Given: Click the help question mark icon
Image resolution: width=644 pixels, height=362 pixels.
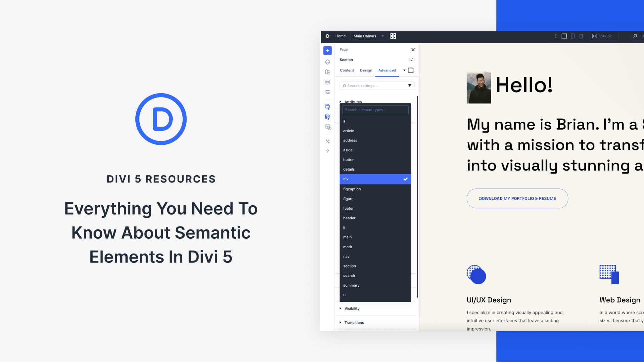Looking at the screenshot, I should (x=327, y=151).
